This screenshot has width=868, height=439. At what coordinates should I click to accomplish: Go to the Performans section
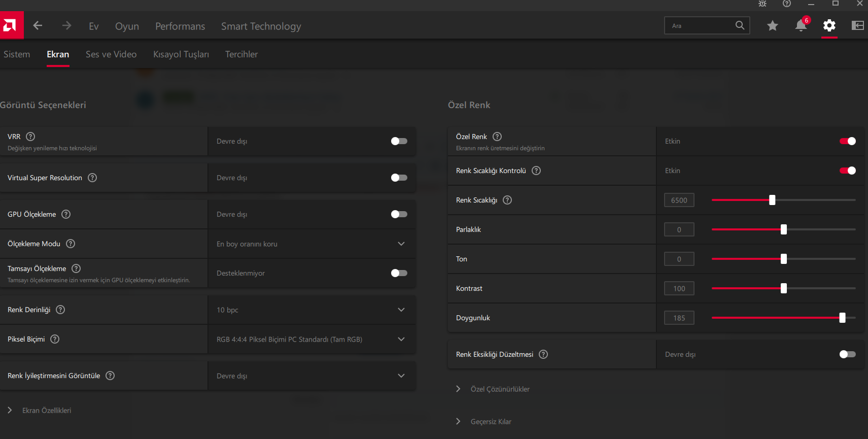tap(180, 26)
